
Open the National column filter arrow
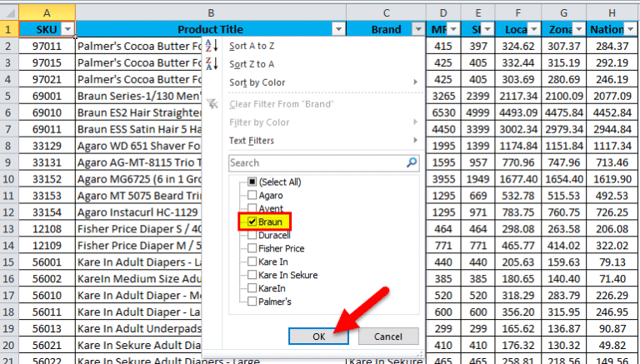pos(631,29)
